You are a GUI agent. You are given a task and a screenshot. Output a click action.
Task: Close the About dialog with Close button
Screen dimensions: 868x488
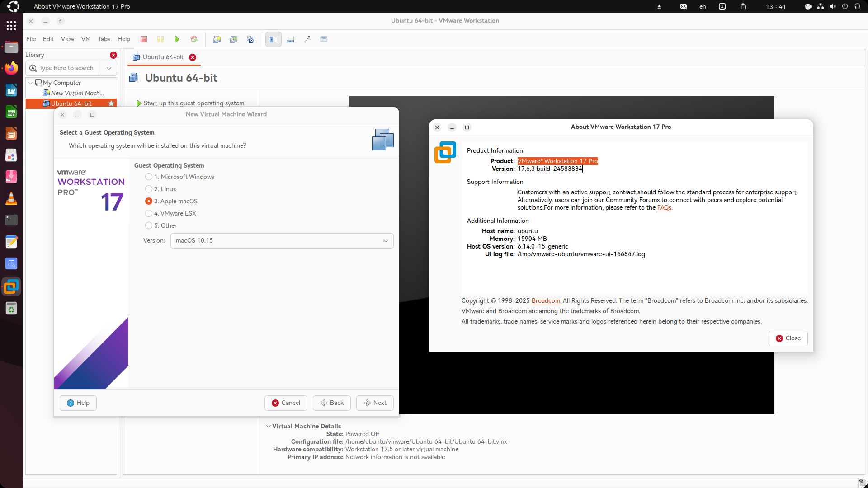788,338
